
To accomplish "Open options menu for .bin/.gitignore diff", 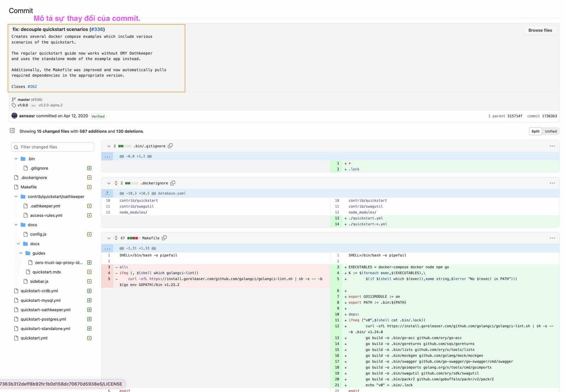I will 552,146.
